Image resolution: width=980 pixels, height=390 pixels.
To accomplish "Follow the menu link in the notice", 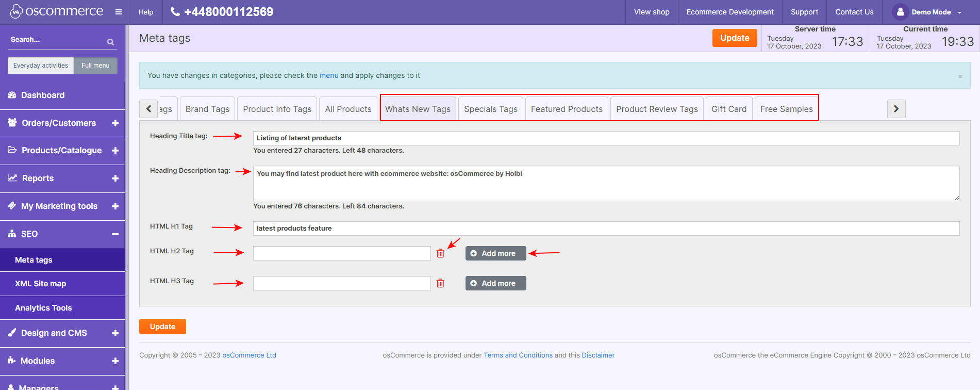I will pos(329,75).
